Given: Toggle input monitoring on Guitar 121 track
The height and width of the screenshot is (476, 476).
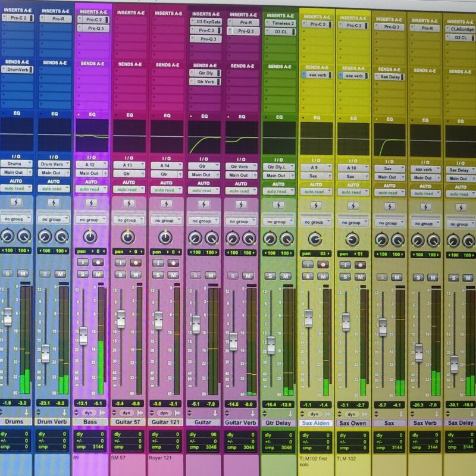Looking at the screenshot, I should pyautogui.click(x=158, y=263).
